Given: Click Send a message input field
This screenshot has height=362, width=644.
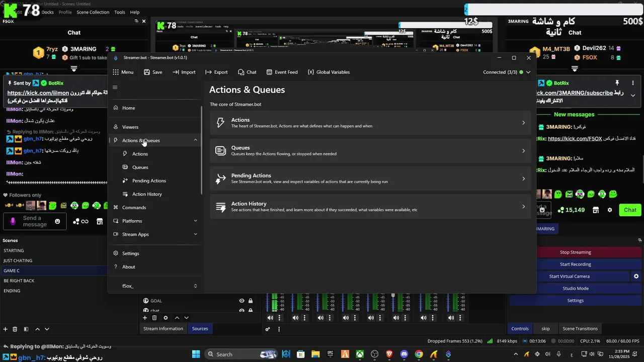Looking at the screenshot, I should 35,221.
